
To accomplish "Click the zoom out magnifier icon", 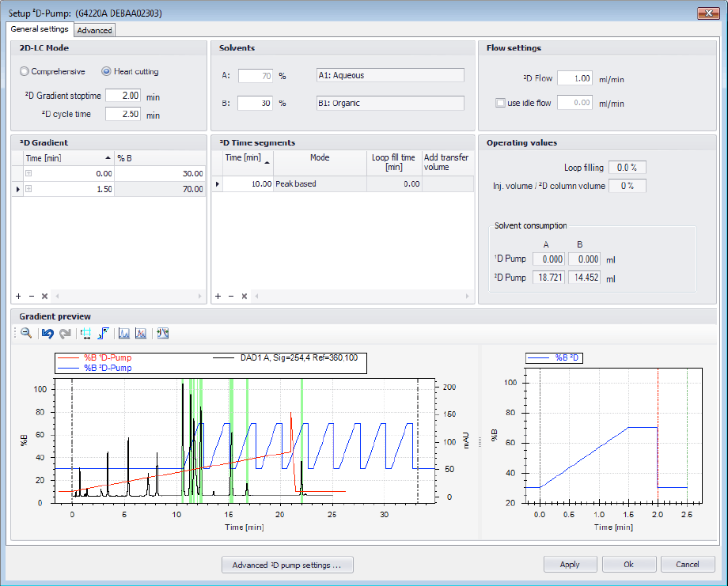I will [25, 334].
